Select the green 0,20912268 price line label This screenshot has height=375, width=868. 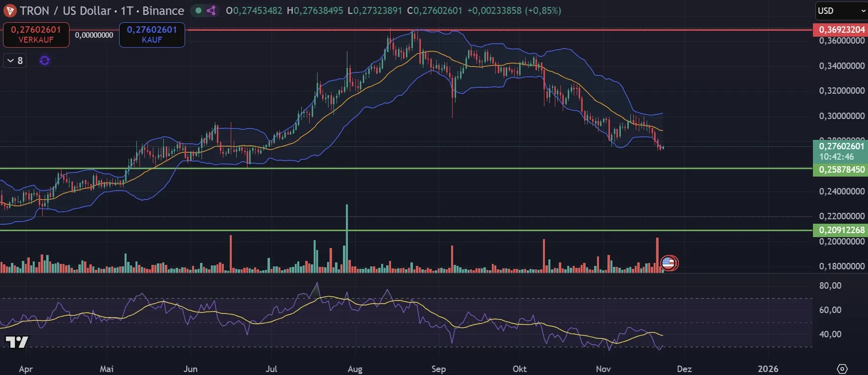pos(840,230)
